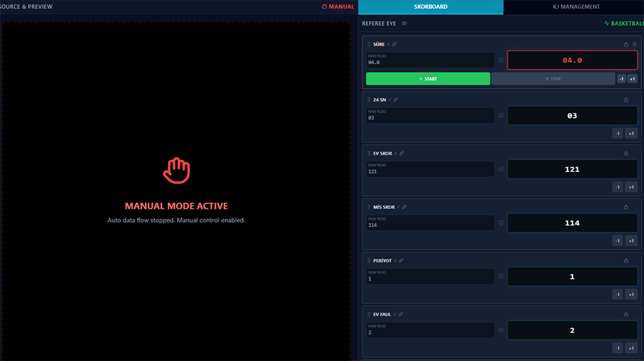
Task: Click the message icon beside SÜRE raw read
Action: pos(501,60)
